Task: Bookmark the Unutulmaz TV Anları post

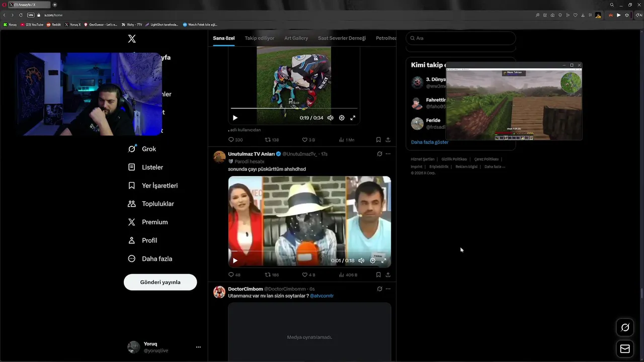Action: point(378,275)
